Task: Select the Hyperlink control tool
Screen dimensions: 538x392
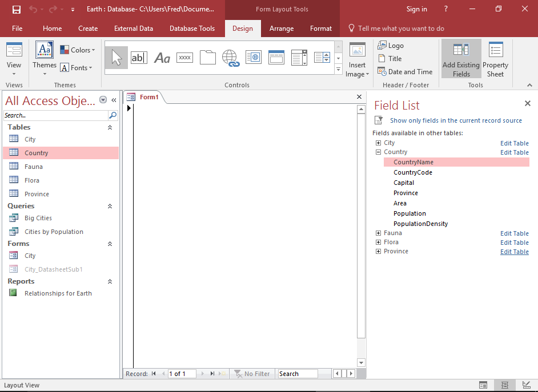Action: coord(230,57)
